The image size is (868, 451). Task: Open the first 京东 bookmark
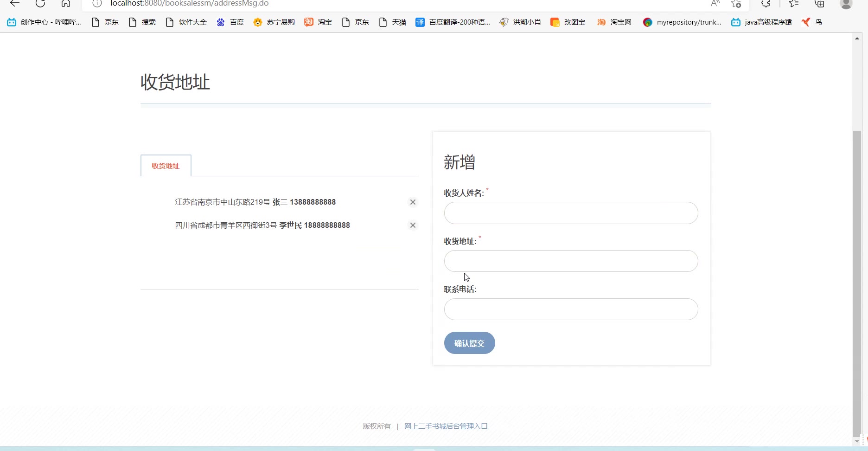coord(105,22)
